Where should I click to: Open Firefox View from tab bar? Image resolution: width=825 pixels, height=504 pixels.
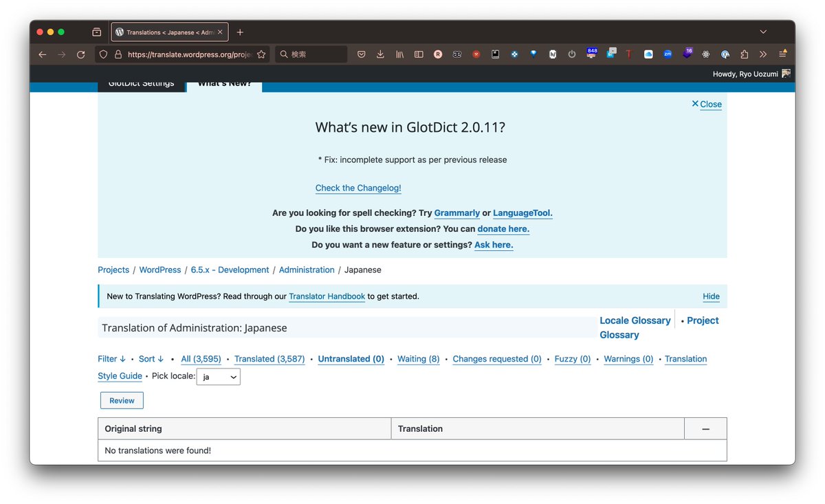[96, 32]
